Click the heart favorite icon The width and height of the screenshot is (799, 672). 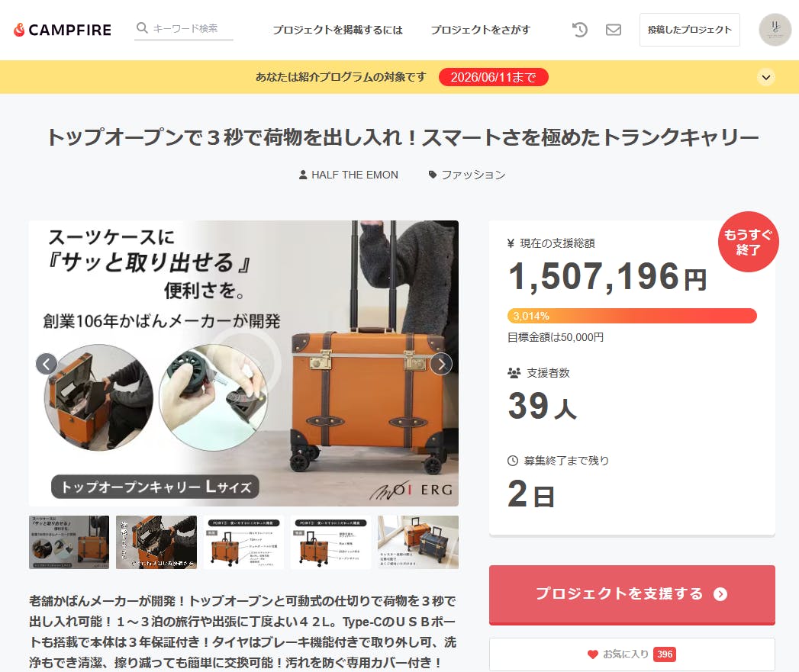tap(592, 654)
